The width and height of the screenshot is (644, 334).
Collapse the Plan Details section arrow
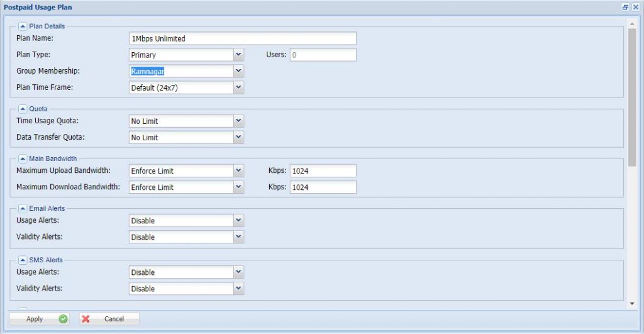[x=23, y=26]
